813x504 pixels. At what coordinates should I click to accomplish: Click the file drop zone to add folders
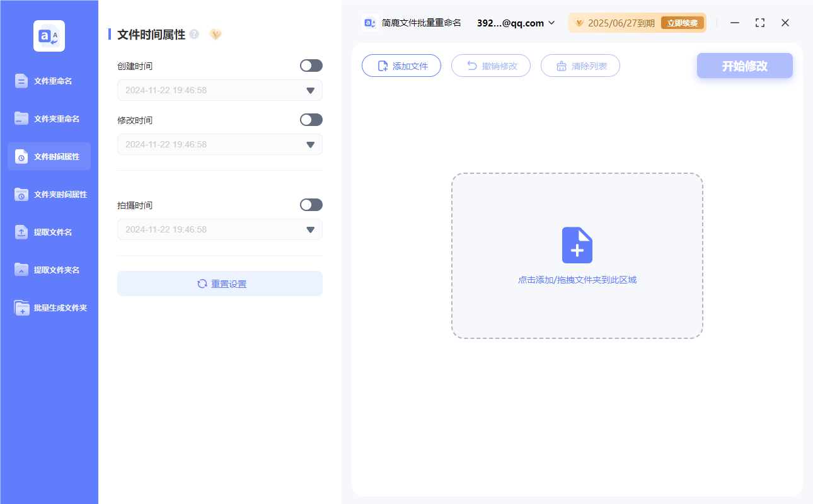tap(577, 256)
